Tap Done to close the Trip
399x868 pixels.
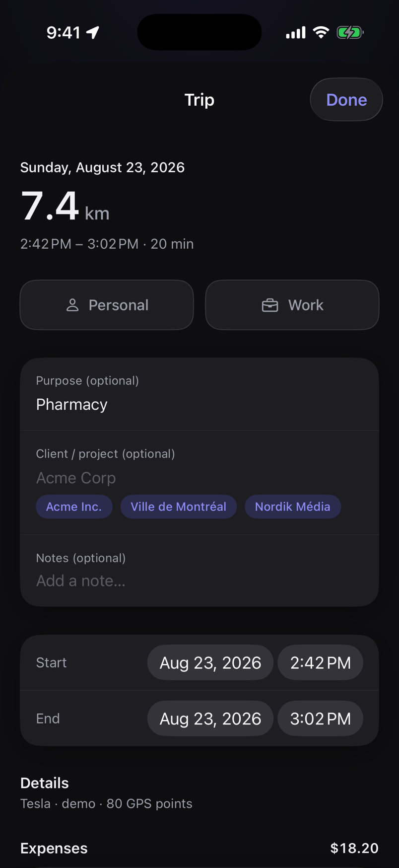point(346,99)
